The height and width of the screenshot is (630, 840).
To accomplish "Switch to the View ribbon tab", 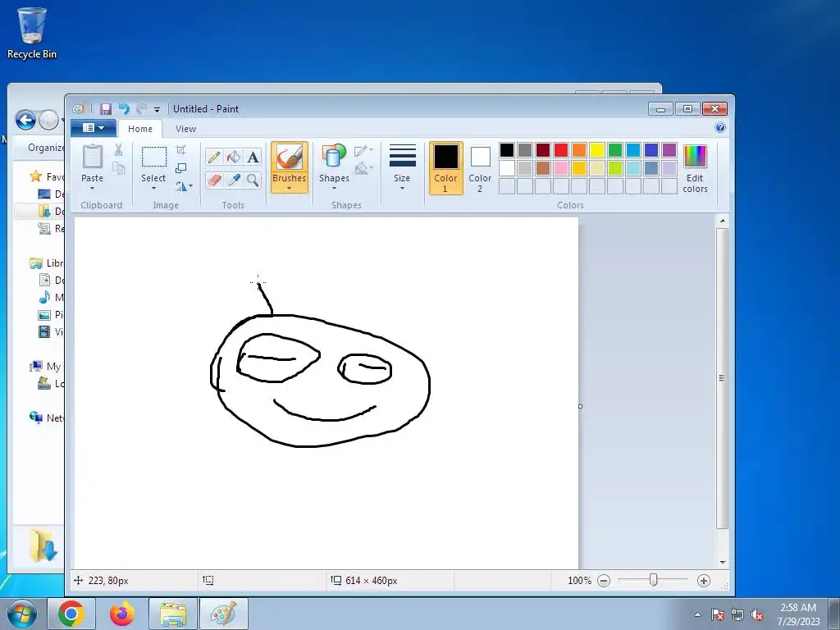I will tap(186, 129).
